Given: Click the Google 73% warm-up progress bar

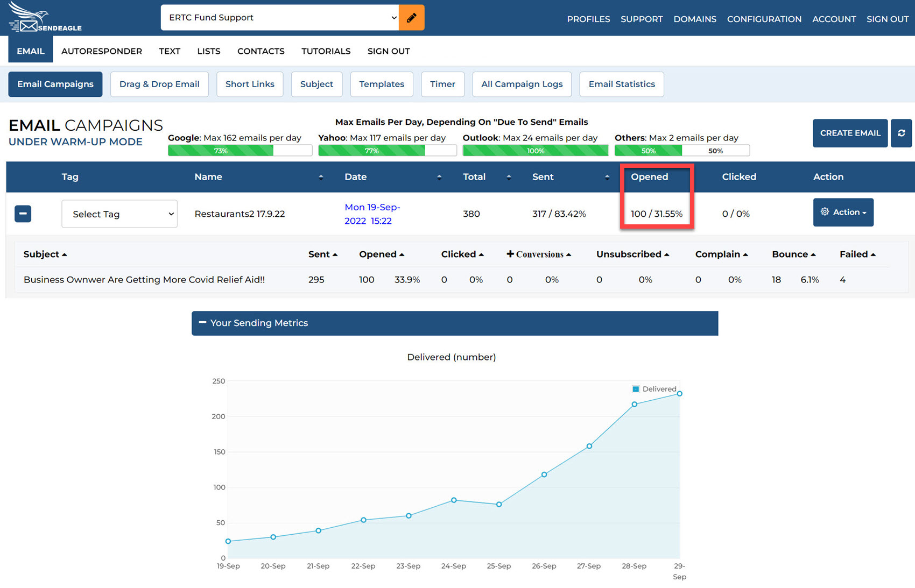Looking at the screenshot, I should point(240,151).
